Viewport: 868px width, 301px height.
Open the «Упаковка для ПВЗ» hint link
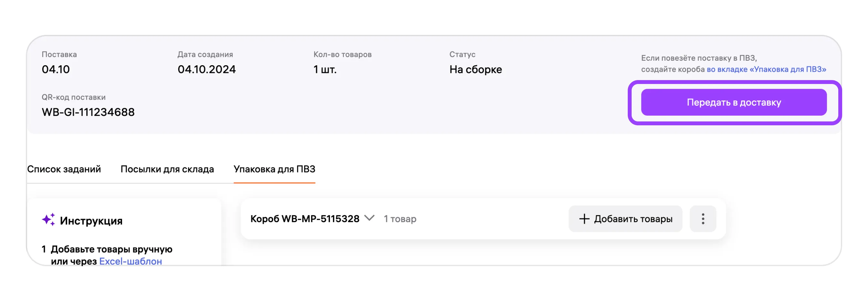(766, 69)
